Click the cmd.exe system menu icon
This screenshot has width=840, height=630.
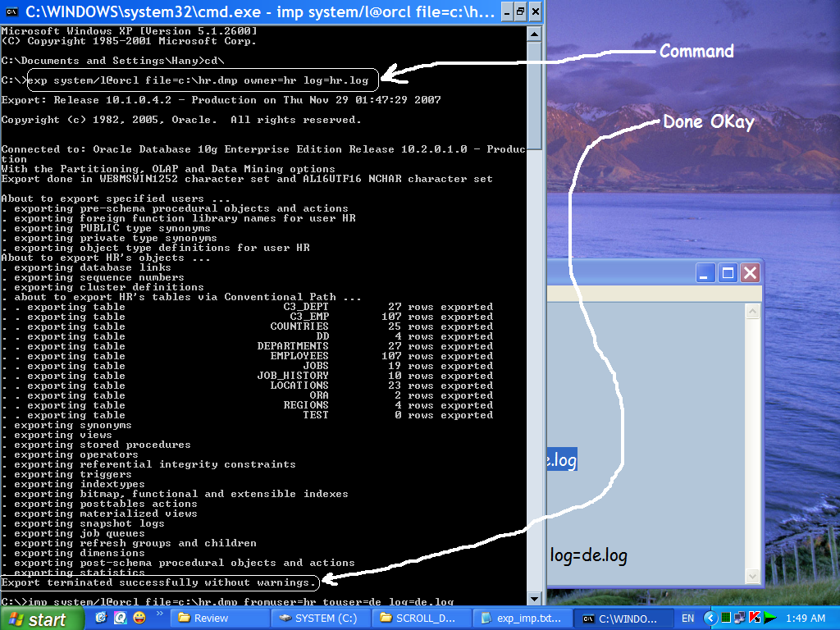tap(12, 12)
